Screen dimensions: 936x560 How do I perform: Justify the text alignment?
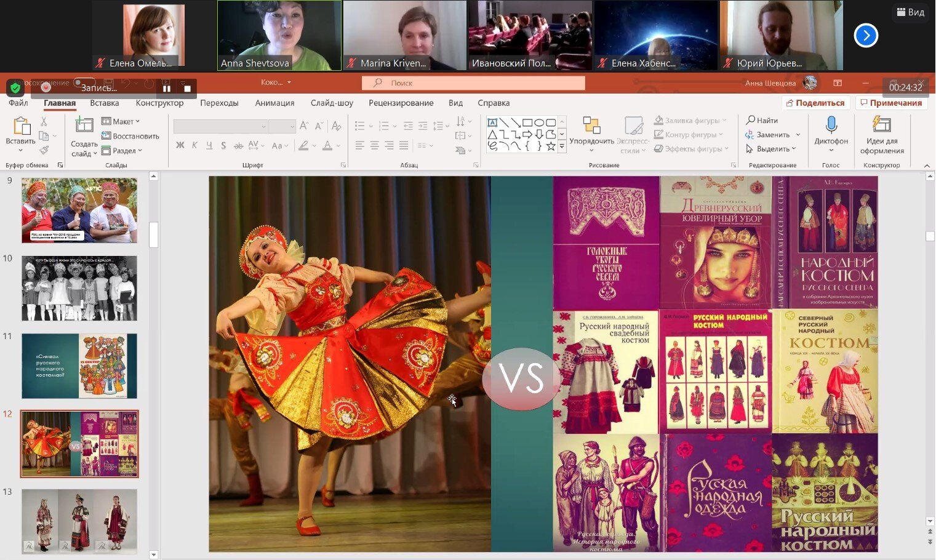tap(404, 145)
